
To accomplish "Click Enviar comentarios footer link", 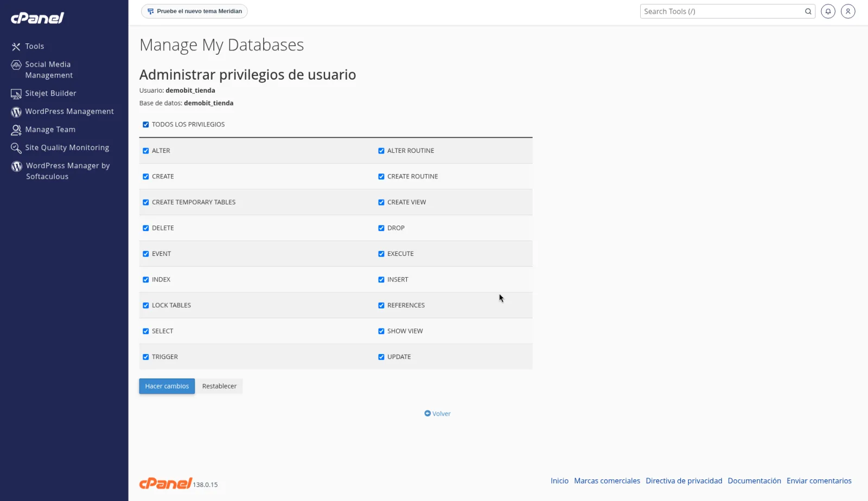I will pyautogui.click(x=819, y=481).
